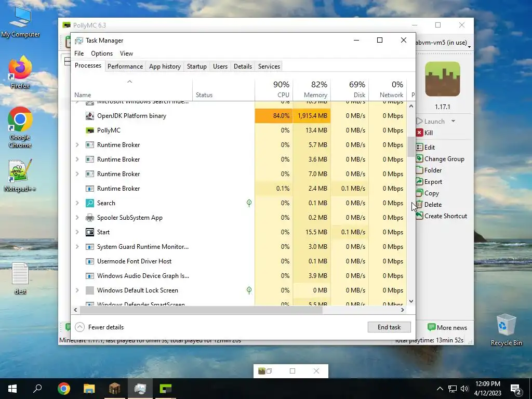Switch to the Services tab

(269, 66)
